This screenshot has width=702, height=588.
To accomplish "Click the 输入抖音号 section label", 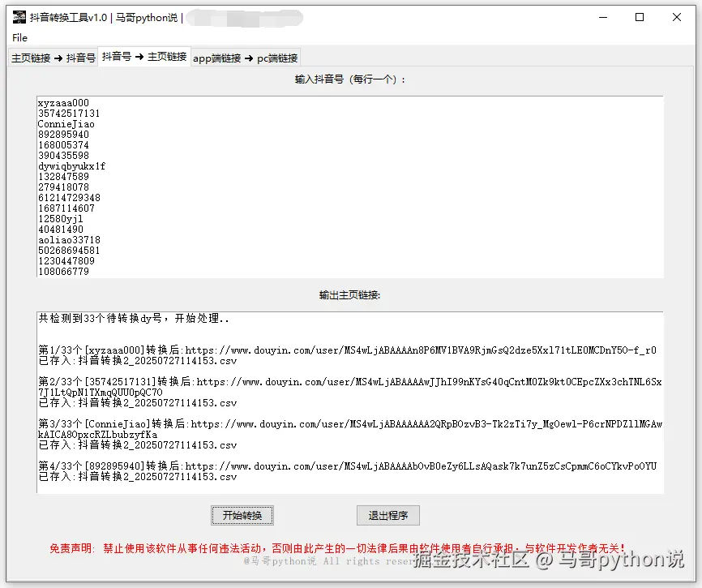I will [350, 79].
